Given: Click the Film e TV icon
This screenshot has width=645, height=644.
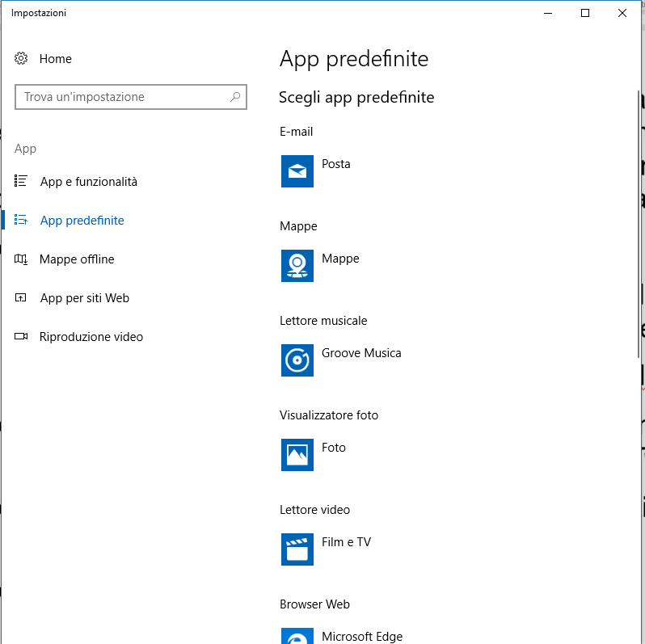Looking at the screenshot, I should [x=297, y=549].
